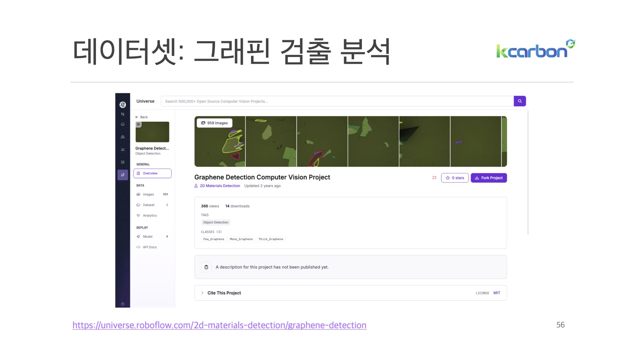Open the Dataset section in the sidebar
The image size is (644, 362).
coord(149,205)
